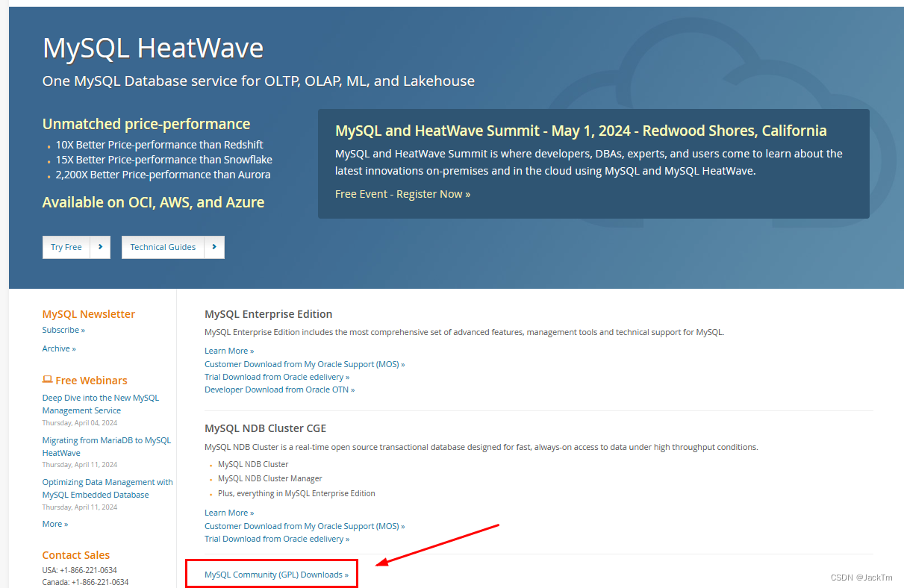Open Enterprise Customer Download from My Oracle Support

[x=305, y=364]
